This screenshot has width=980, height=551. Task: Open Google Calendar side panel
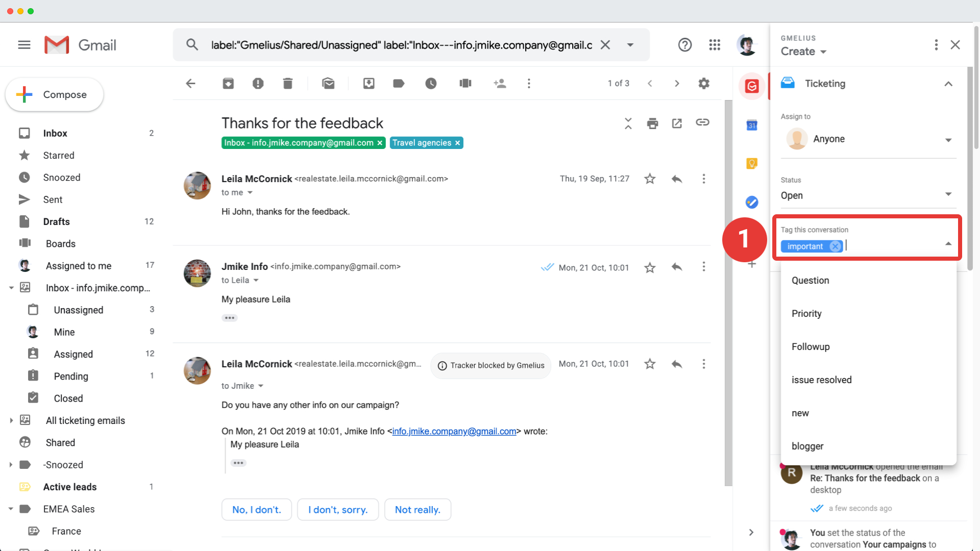(x=752, y=125)
